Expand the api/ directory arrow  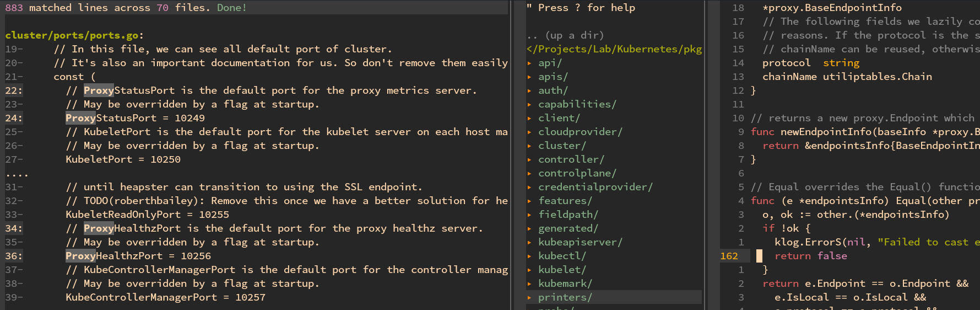[x=529, y=63]
